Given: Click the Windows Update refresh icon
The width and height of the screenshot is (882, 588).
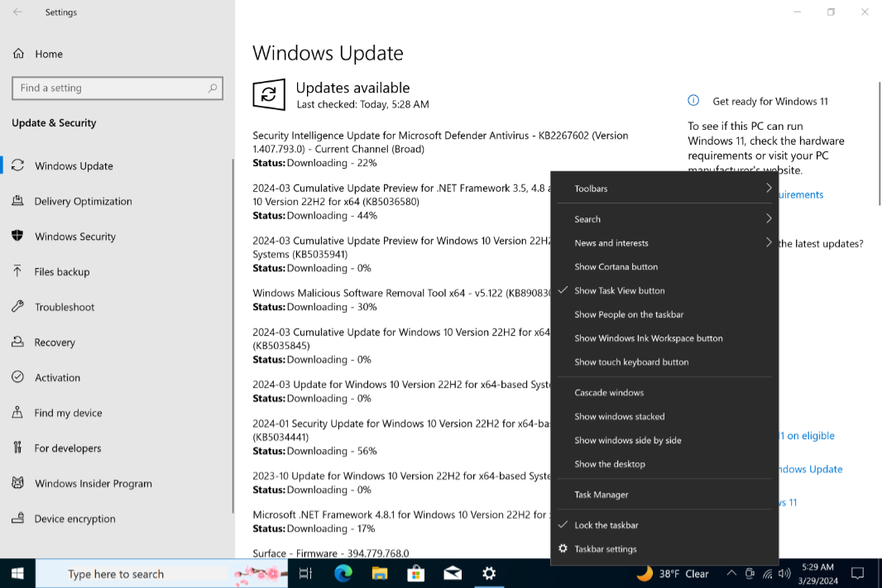Looking at the screenshot, I should coord(269,95).
